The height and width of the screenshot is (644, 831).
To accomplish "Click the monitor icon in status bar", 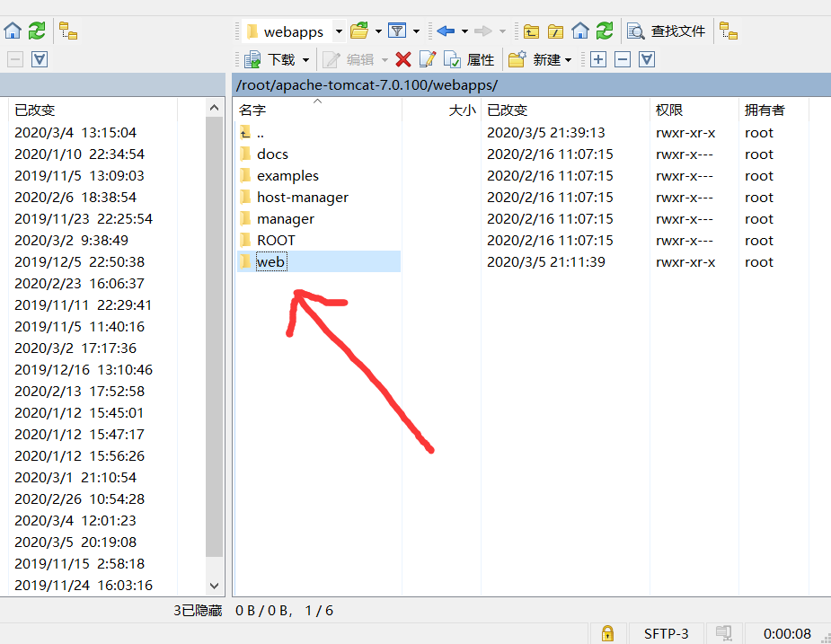I will (x=724, y=633).
